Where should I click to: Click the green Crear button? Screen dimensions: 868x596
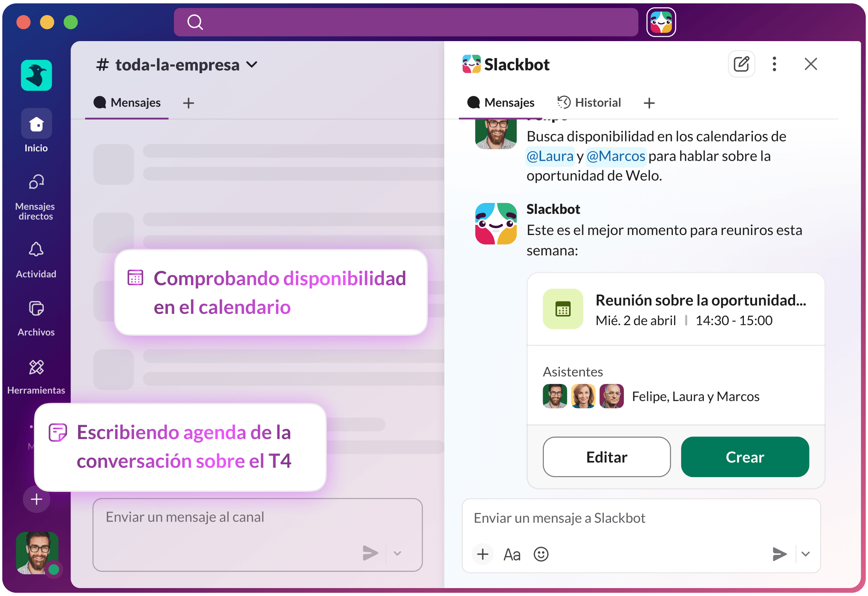[745, 457]
